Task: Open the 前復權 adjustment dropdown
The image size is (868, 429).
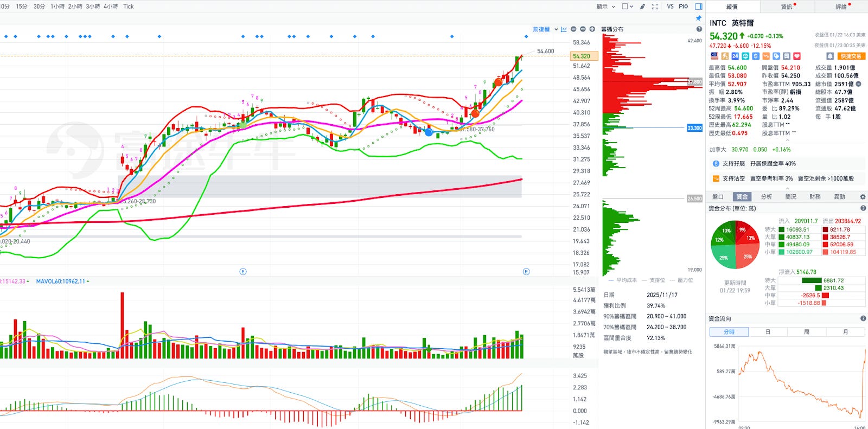Action: [545, 29]
